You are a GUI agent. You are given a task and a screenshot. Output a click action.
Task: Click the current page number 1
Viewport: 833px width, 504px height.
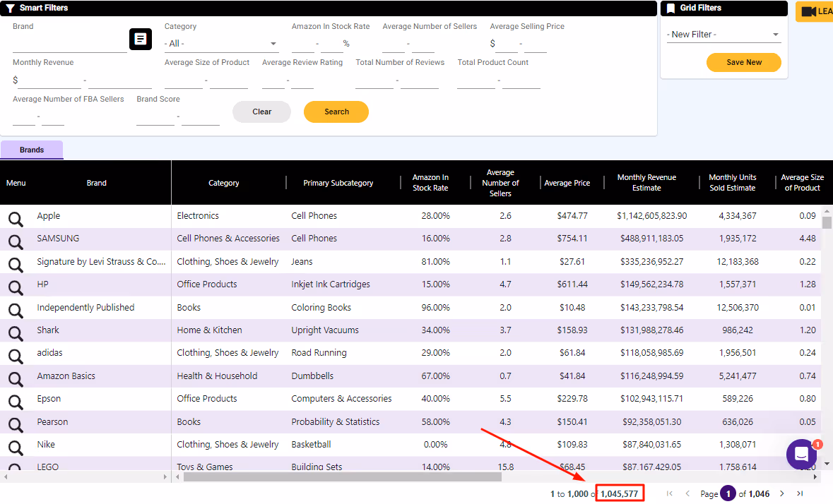(x=728, y=493)
